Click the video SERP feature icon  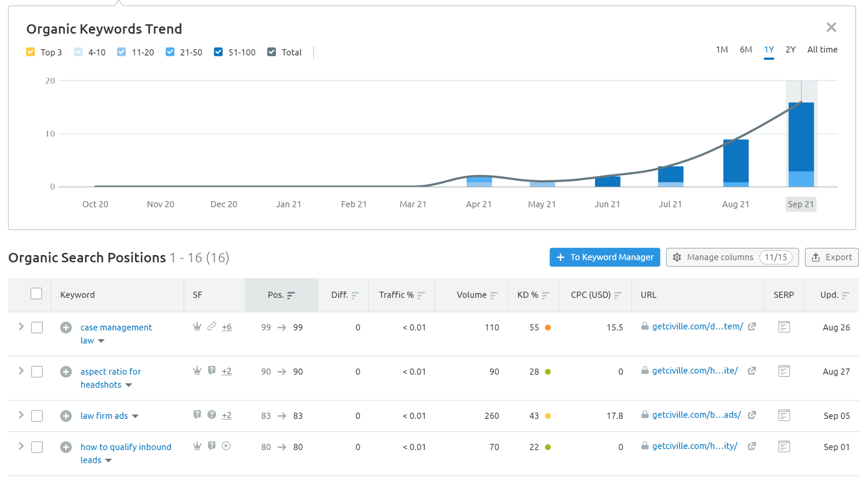(226, 446)
